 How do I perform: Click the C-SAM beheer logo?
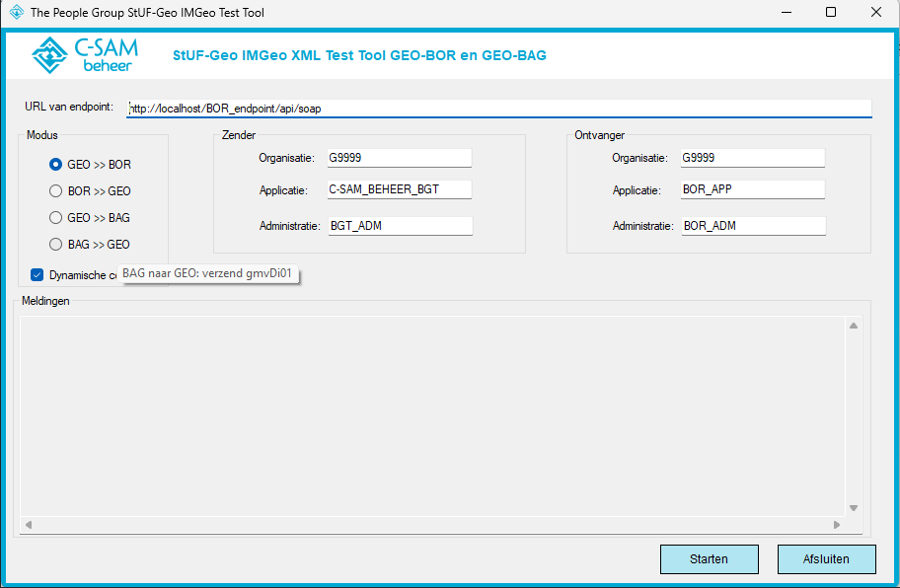[85, 55]
